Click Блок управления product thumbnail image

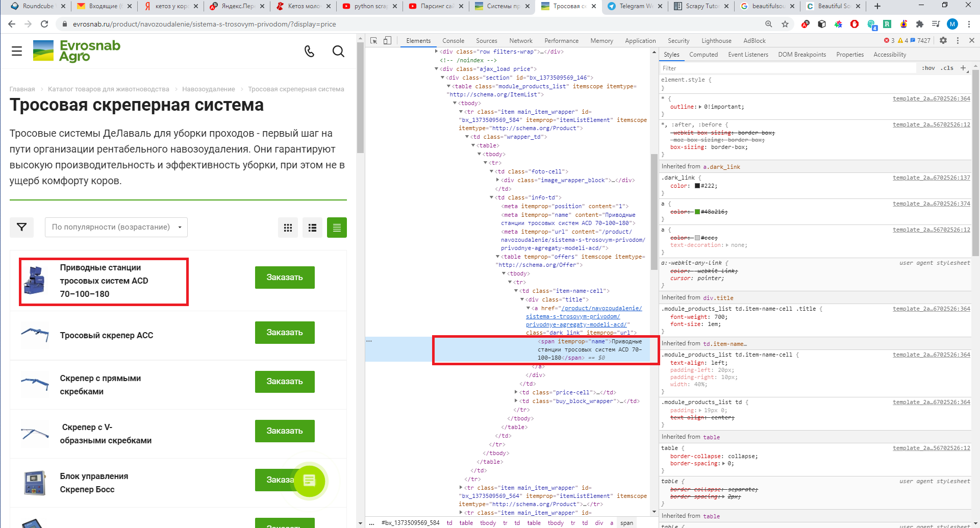coord(35,483)
